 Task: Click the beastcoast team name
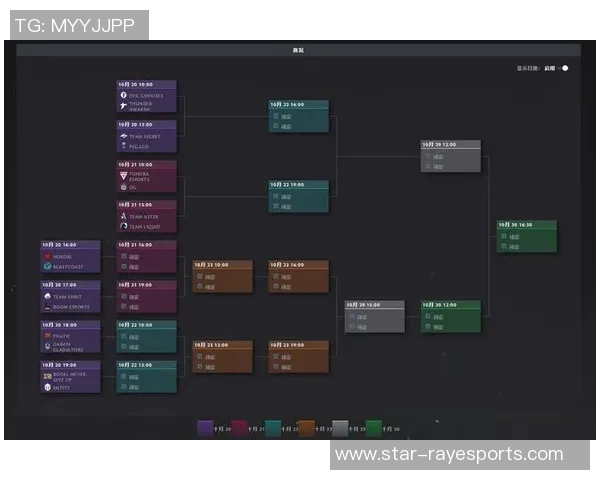point(68,267)
